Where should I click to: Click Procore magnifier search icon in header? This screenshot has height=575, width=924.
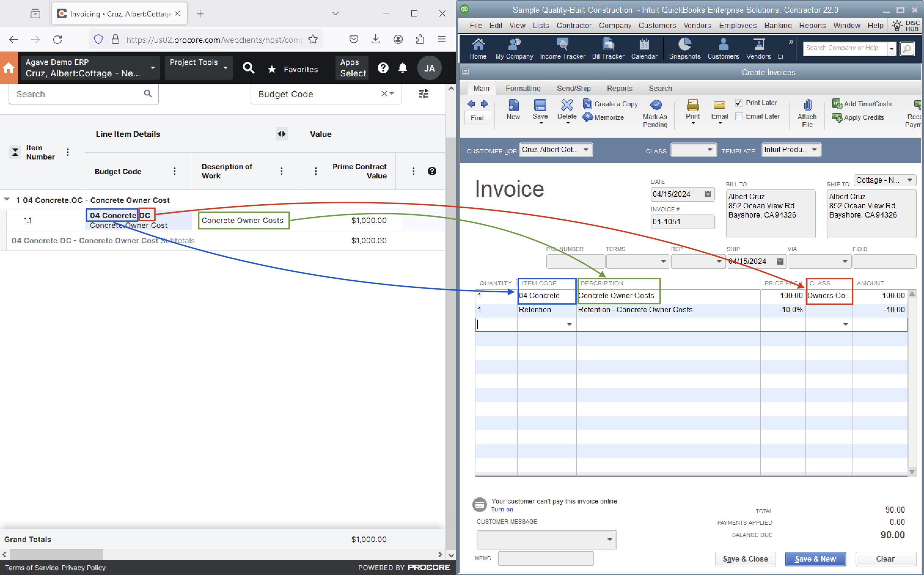248,68
